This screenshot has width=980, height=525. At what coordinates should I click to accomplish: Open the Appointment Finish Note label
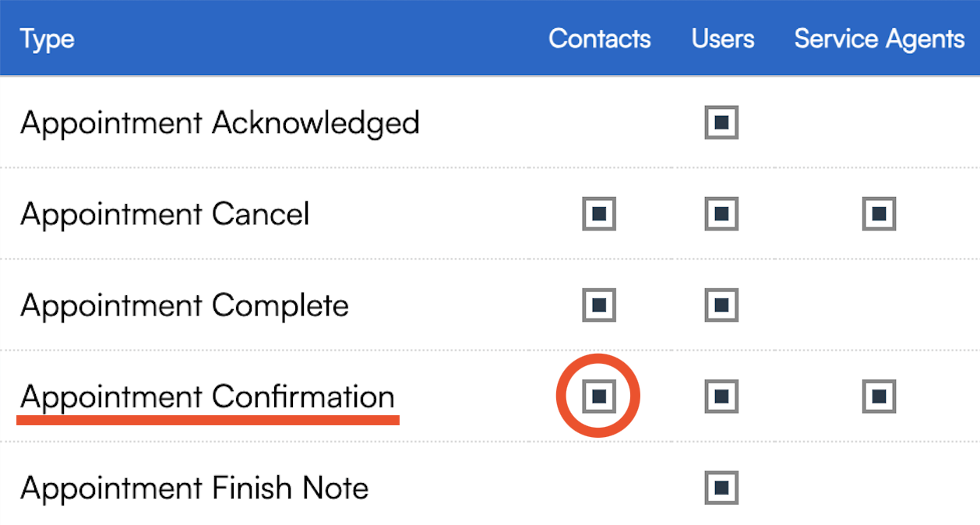[195, 488]
